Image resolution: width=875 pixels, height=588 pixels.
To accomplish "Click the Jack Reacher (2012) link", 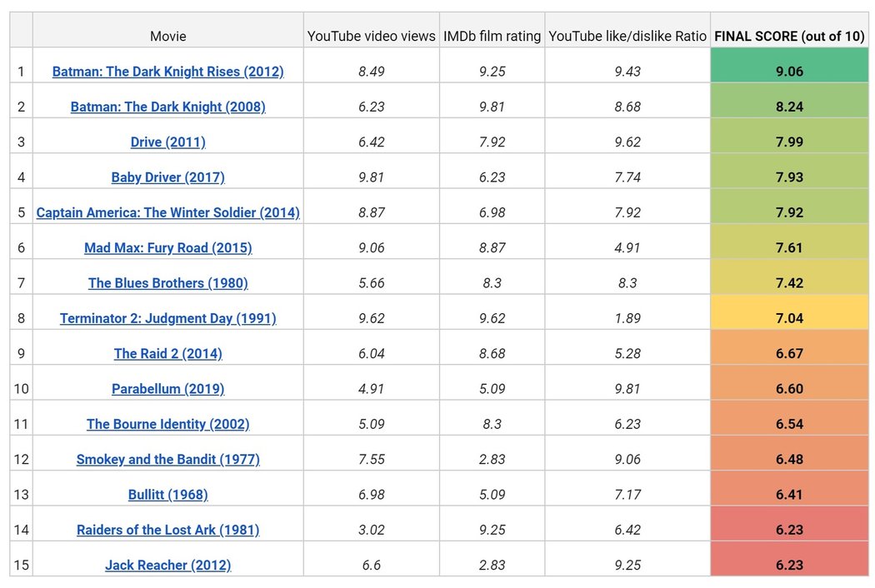I will pos(167,566).
